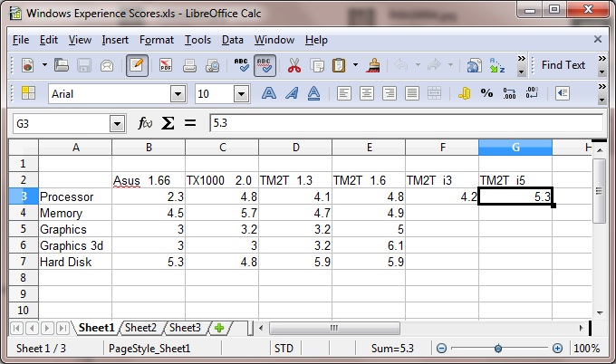Toggle Bold formatting
The width and height of the screenshot is (616, 364).
click(269, 93)
